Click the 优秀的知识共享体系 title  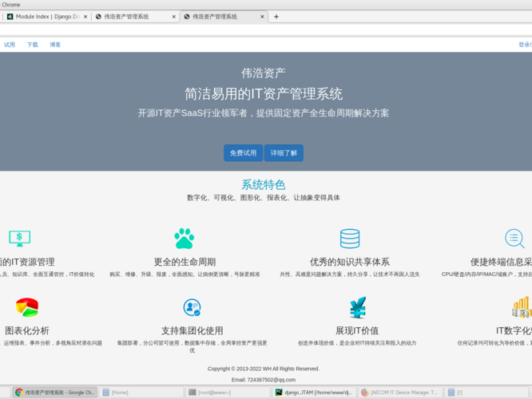tap(350, 262)
